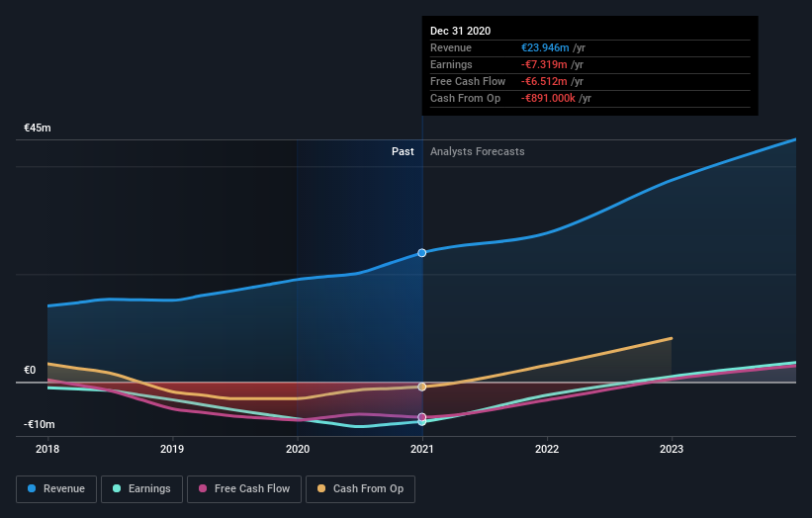
Task: Click the -€891.000k cash from op value
Action: pos(548,98)
